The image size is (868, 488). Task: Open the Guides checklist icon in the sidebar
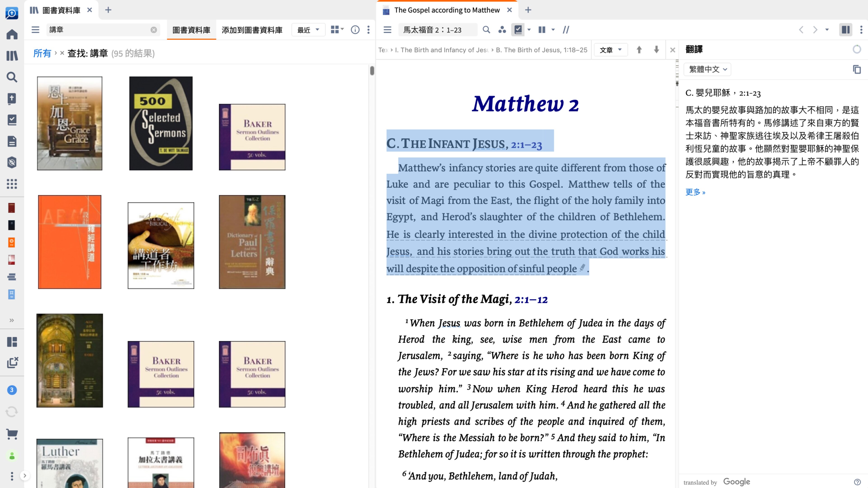12,120
